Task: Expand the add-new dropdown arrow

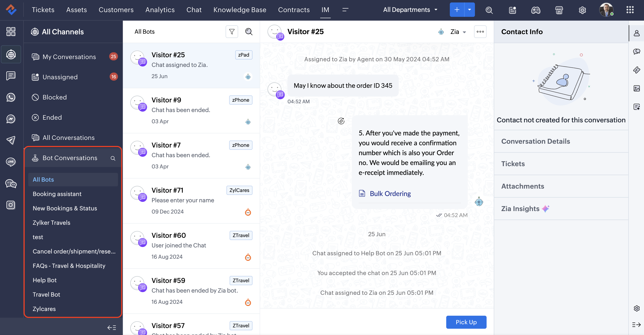Action: point(470,10)
